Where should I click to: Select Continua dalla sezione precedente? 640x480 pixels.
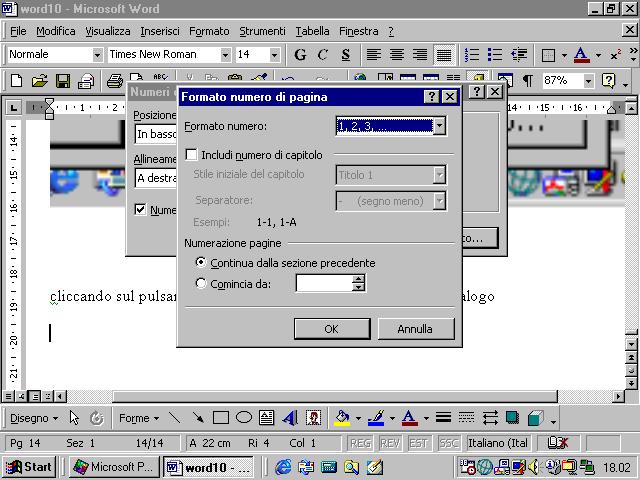(201, 262)
